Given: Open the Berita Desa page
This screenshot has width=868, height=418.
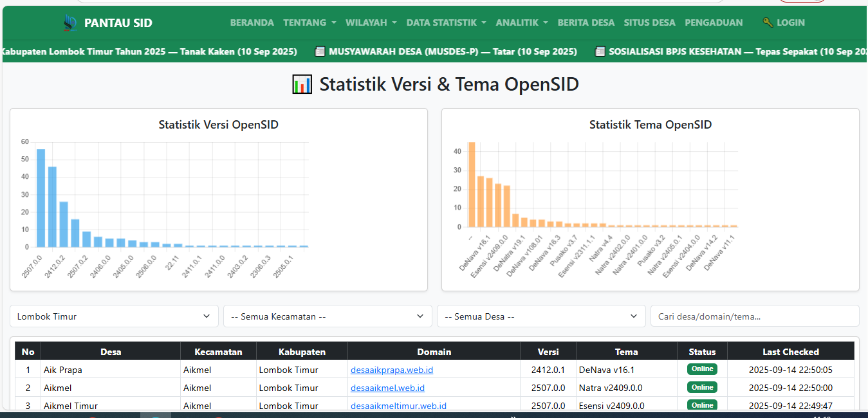Looking at the screenshot, I should (586, 23).
